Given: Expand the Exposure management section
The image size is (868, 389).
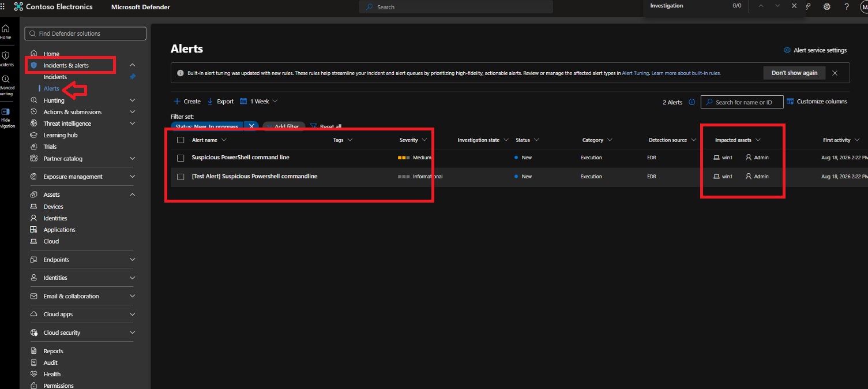Looking at the screenshot, I should pyautogui.click(x=133, y=177).
